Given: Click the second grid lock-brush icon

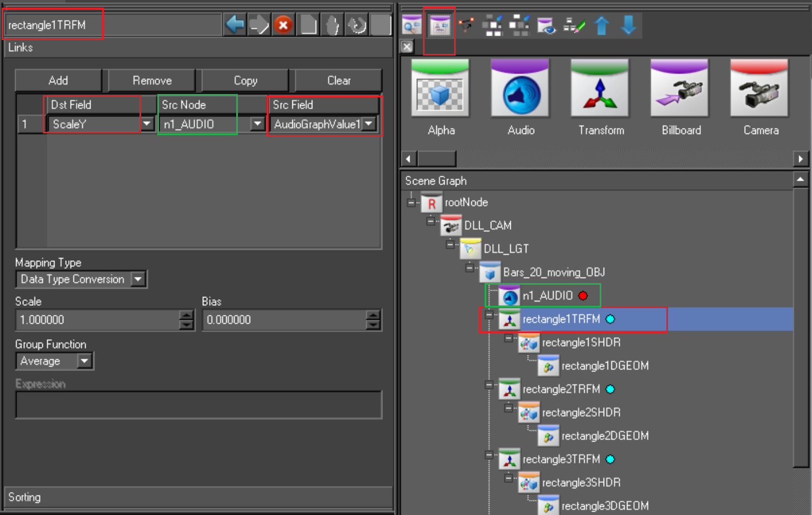Looking at the screenshot, I should pyautogui.click(x=519, y=26).
